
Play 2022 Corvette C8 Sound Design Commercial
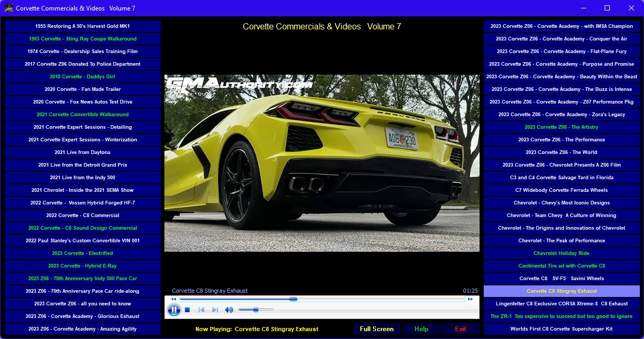[x=82, y=228]
